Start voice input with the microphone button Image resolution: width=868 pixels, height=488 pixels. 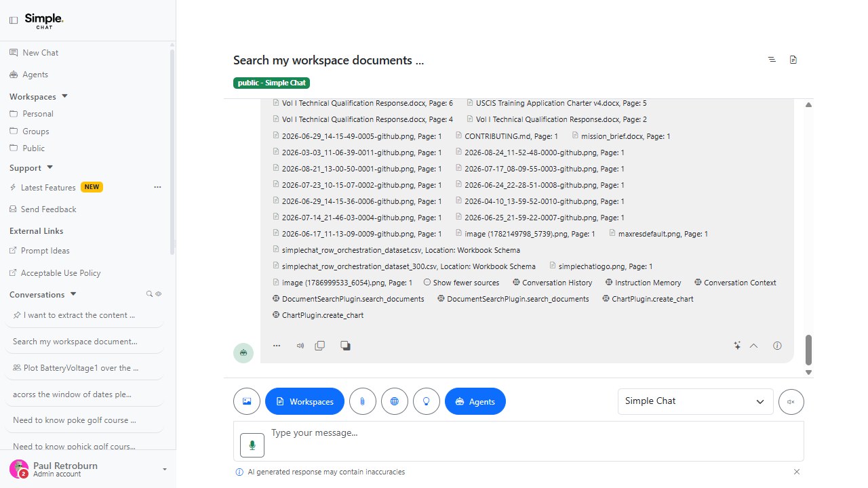(x=252, y=445)
